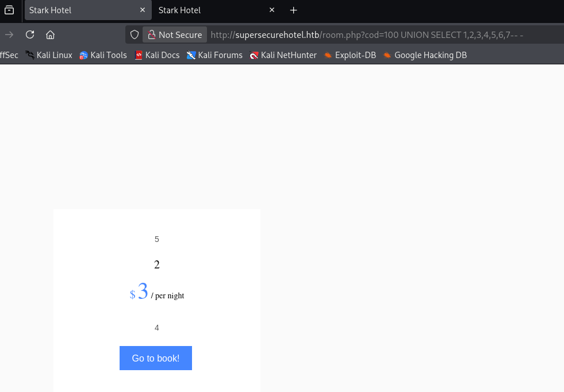
Task: Open the Google Hacking DB bookmark
Action: pos(425,55)
